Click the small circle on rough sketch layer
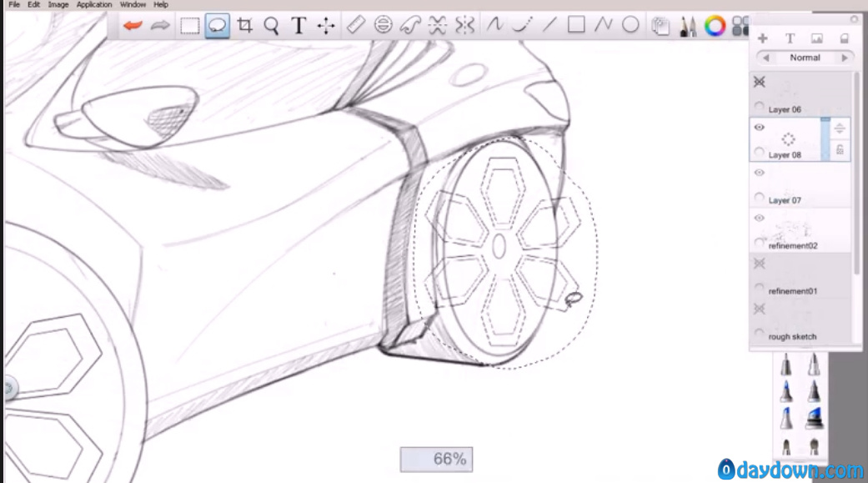The width and height of the screenshot is (868, 483). tap(760, 334)
